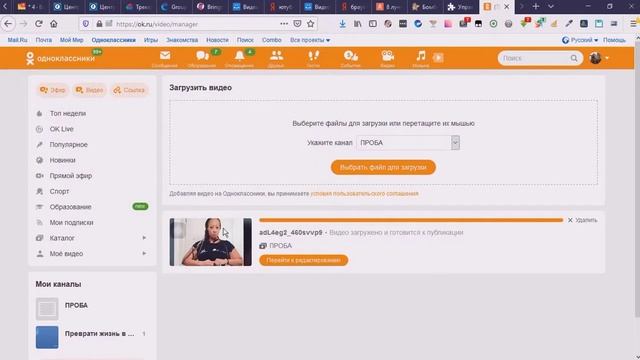
Task: Click Мой Мир link in top bar
Action: click(71, 40)
